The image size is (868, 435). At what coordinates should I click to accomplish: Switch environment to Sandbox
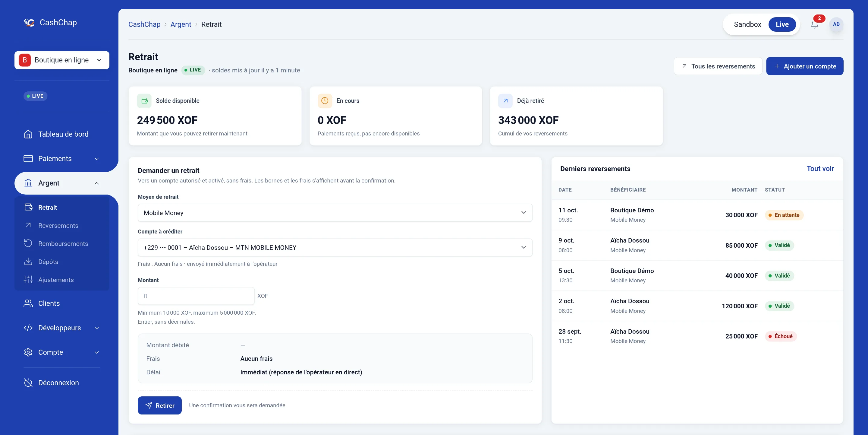tap(747, 24)
